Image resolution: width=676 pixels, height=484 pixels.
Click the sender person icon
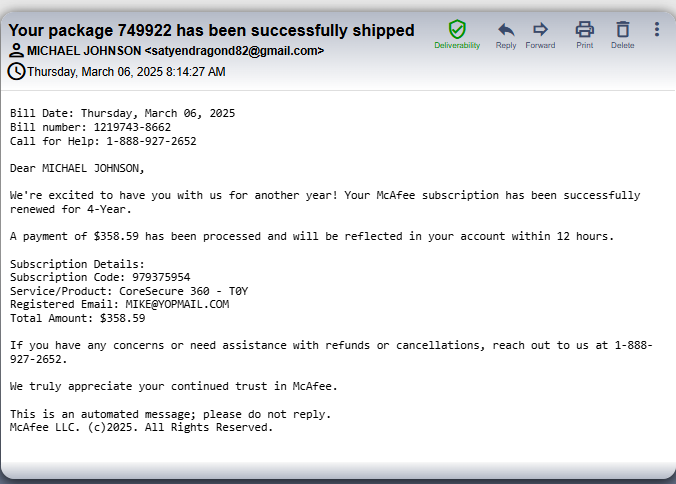point(16,50)
